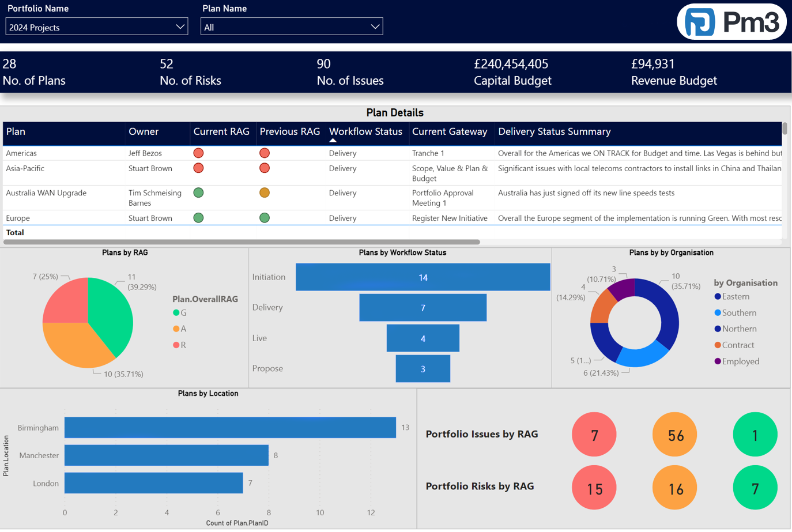Viewport: 792px width, 532px height.
Task: Click the Initiation funnel bar showing 14
Action: (x=423, y=277)
